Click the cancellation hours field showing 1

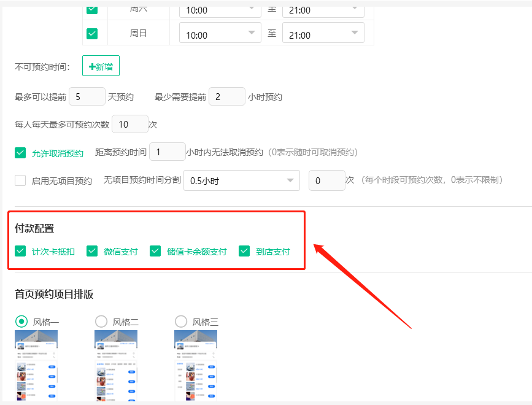167,152
